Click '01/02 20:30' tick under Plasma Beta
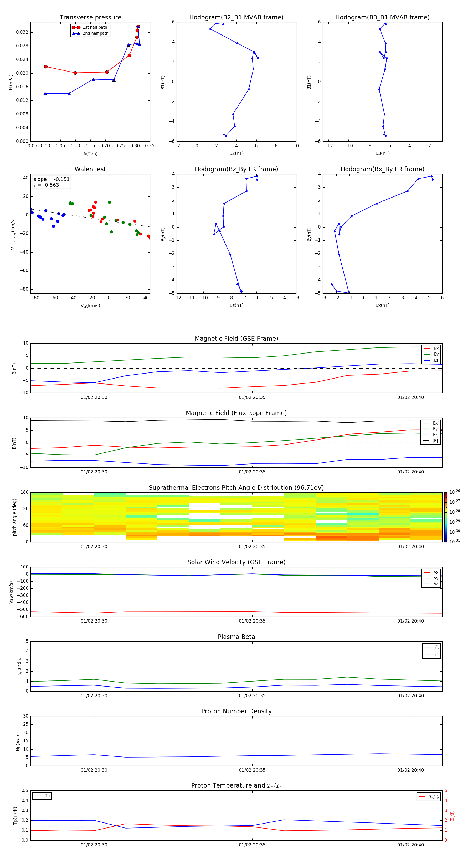The image size is (473, 868). pyautogui.click(x=94, y=696)
